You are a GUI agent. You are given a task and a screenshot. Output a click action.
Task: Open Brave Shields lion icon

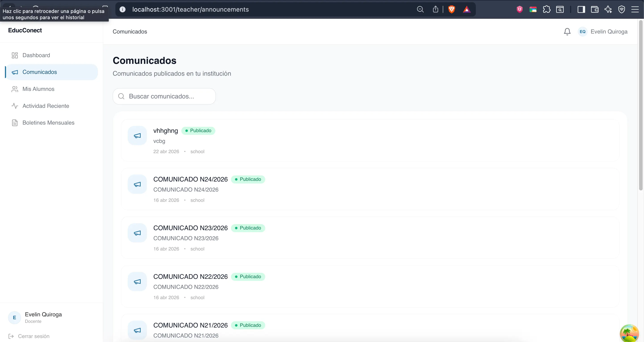click(x=451, y=9)
